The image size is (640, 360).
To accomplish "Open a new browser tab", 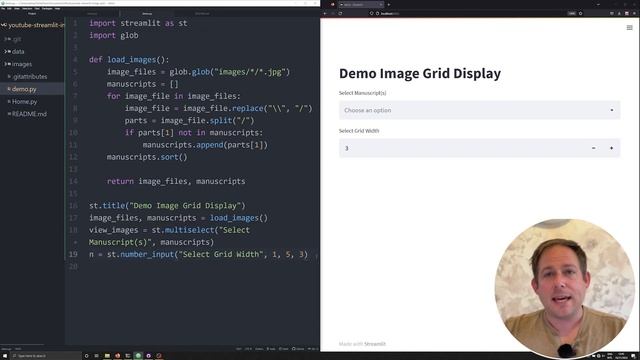I will [389, 4].
